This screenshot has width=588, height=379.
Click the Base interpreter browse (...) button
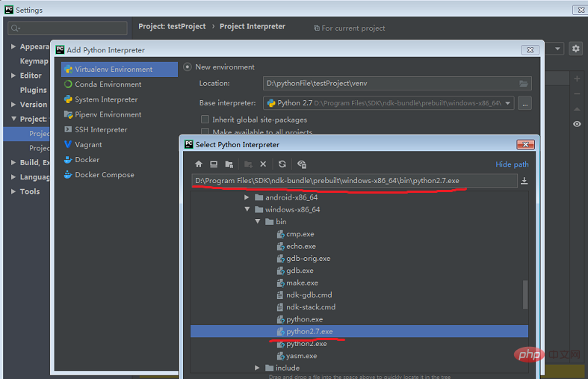pos(524,103)
